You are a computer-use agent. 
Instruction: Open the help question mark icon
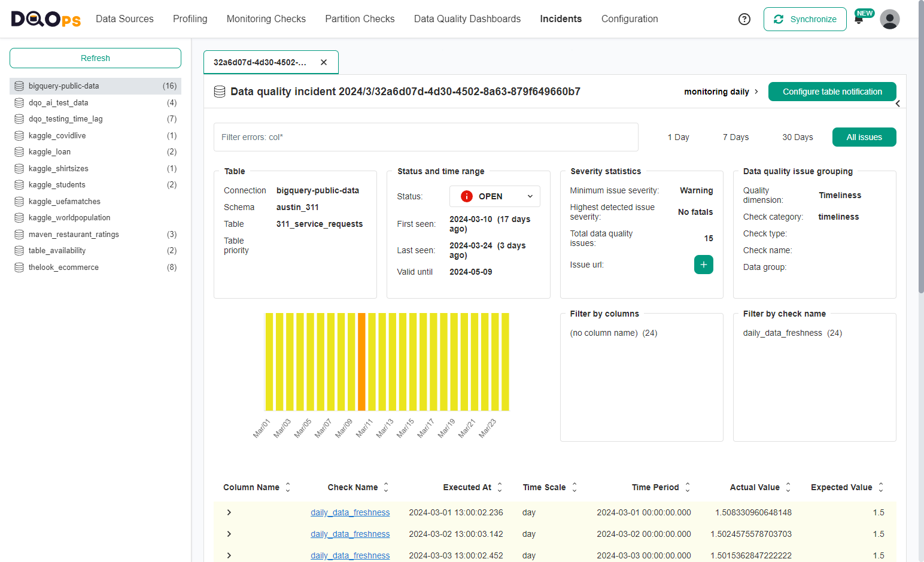click(744, 19)
